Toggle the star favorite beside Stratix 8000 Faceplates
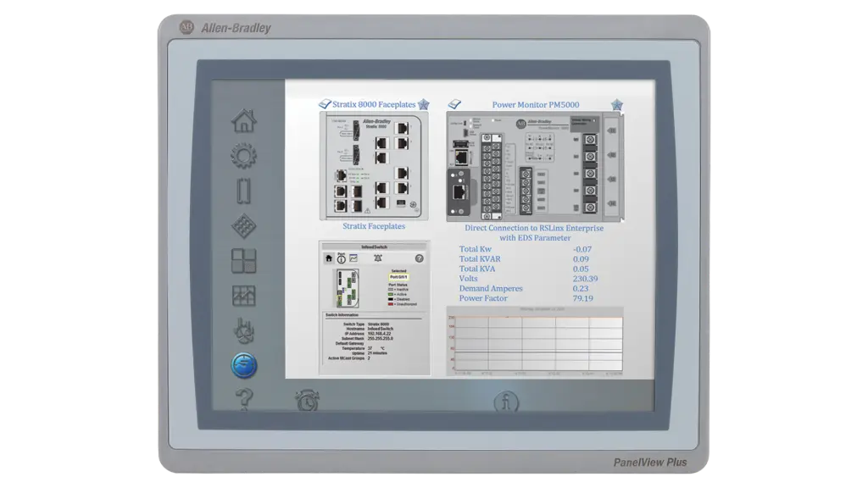 [x=422, y=103]
